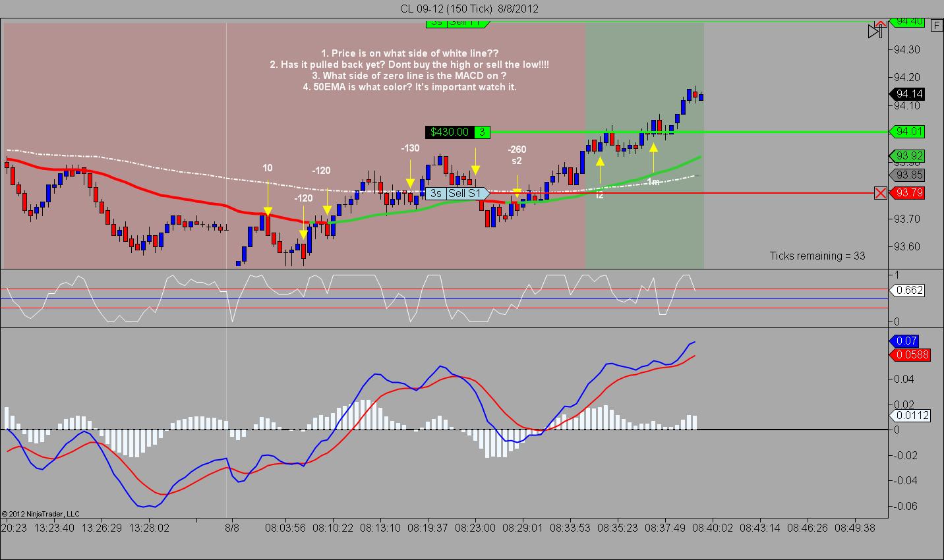Click the 0.662 oscillator value marker
The height and width of the screenshot is (560, 944).
tap(908, 290)
